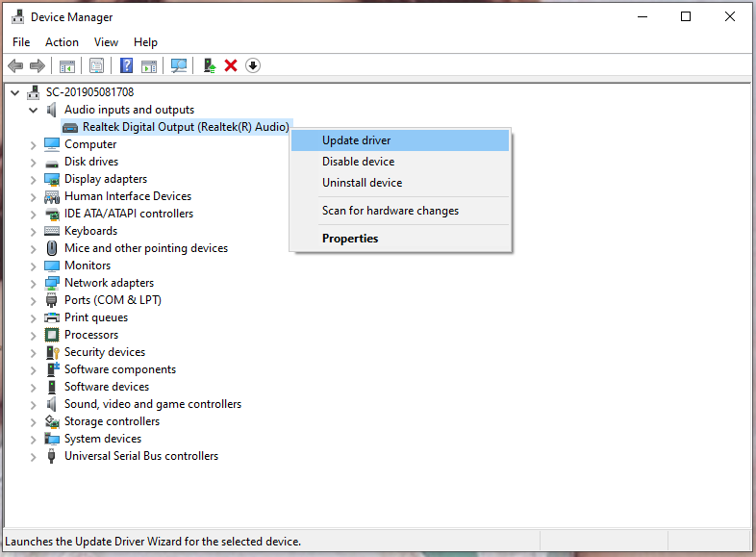
Task: Expand the Computer node chevron
Action: 33,145
